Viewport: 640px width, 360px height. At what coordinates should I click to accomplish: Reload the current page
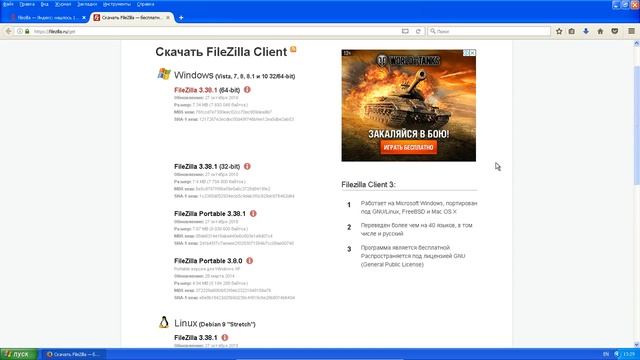tap(418, 31)
